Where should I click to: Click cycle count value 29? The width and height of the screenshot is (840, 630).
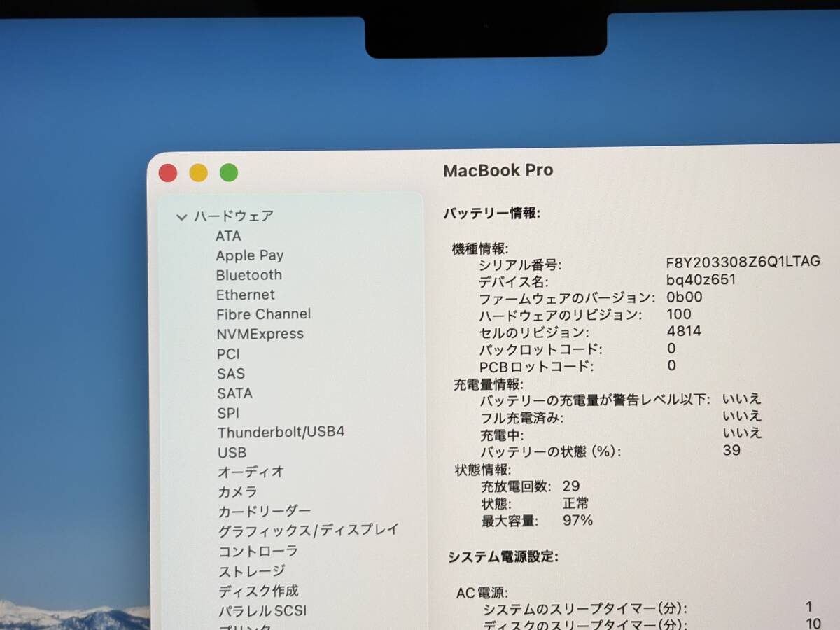coord(571,486)
